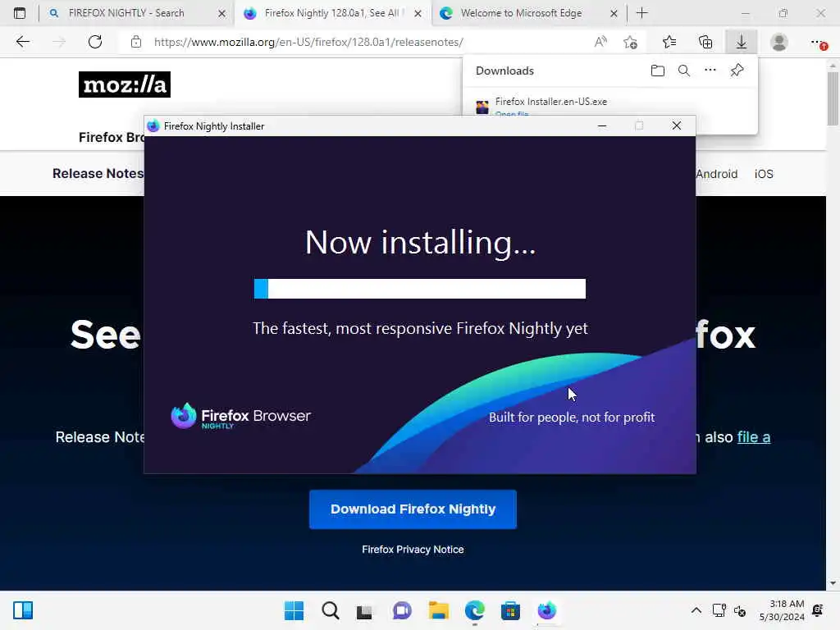Switch to Firefox Nightly 128.0a1 tab
Image resolution: width=840 pixels, height=630 pixels.
point(332,13)
